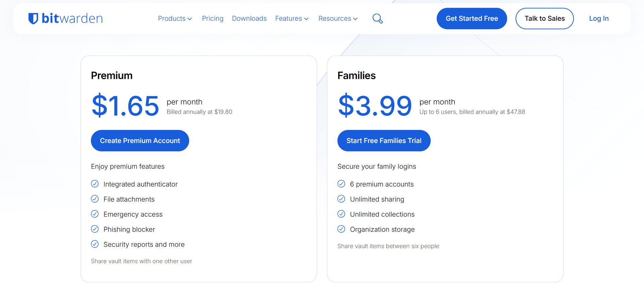
Task: Select Create Premium Account button
Action: tap(140, 141)
